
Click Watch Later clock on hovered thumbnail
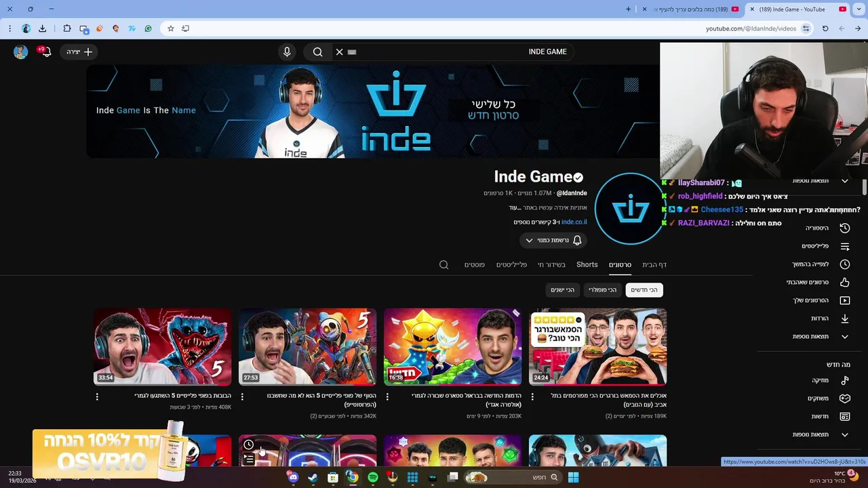tap(249, 445)
